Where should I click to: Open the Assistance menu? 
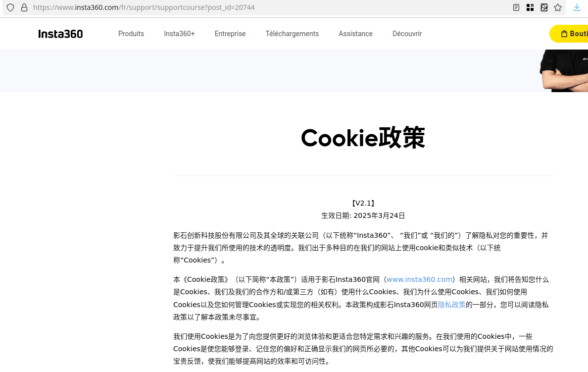(x=355, y=34)
